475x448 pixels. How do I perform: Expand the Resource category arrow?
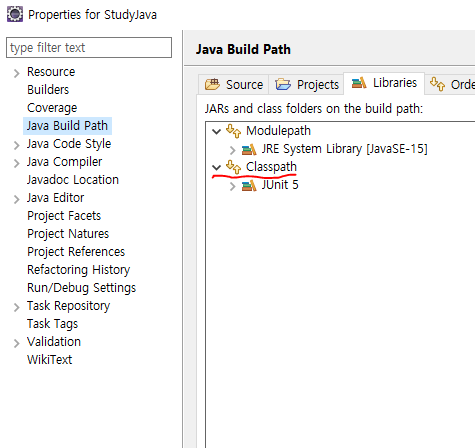pos(17,73)
